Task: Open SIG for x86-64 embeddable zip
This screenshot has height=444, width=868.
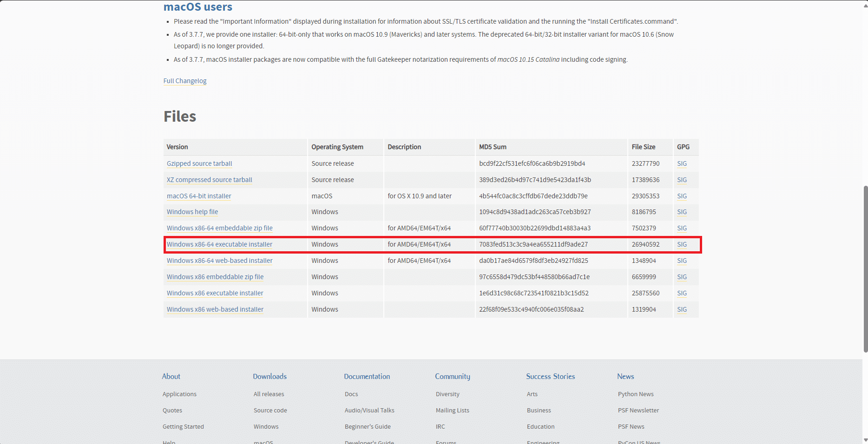Action: 682,228
